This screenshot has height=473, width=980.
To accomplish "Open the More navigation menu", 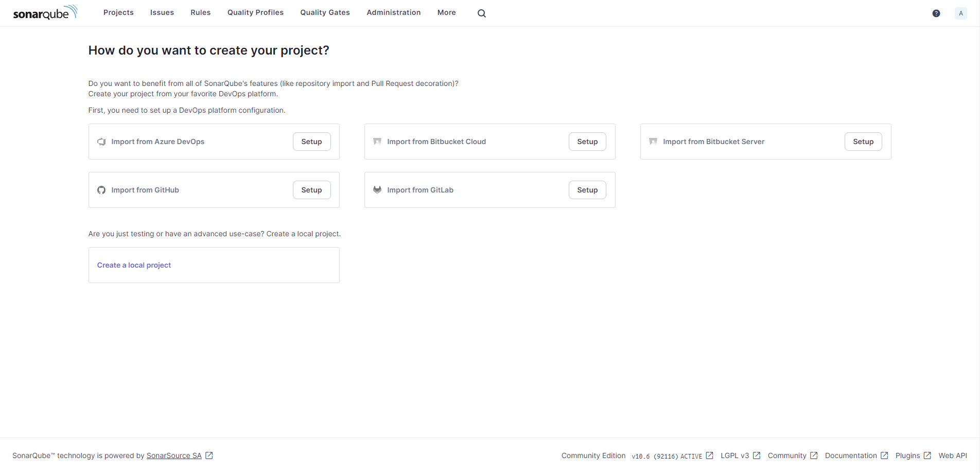I will pos(446,12).
